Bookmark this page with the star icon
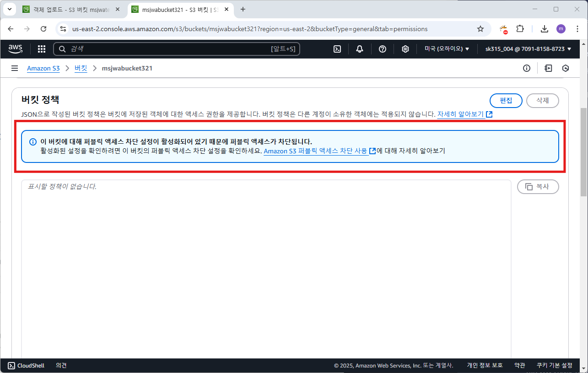Image resolution: width=588 pixels, height=373 pixels. click(480, 29)
